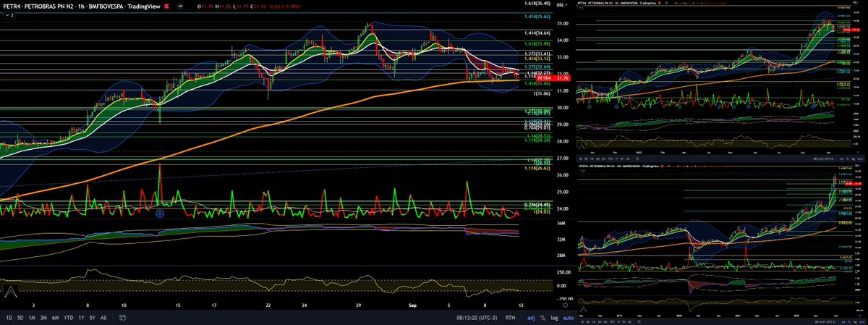
Task: Click the dividend D marker on 1h chart
Action: tap(161, 214)
